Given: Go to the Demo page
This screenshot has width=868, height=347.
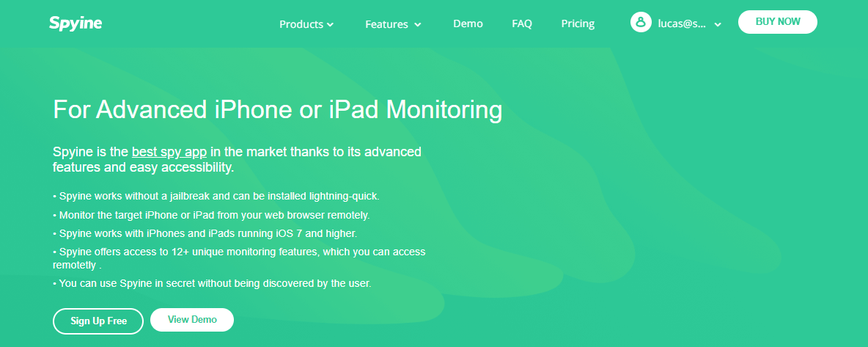Looking at the screenshot, I should pyautogui.click(x=468, y=23).
